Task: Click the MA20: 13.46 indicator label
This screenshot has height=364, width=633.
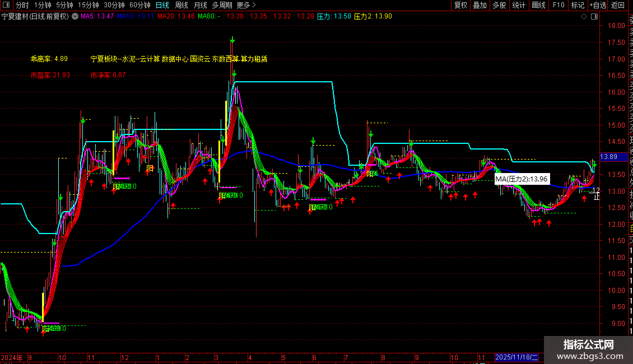Action: click(176, 17)
